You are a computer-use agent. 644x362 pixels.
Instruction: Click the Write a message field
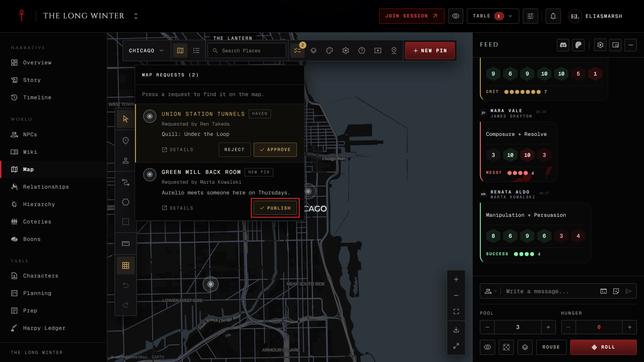tap(550, 291)
